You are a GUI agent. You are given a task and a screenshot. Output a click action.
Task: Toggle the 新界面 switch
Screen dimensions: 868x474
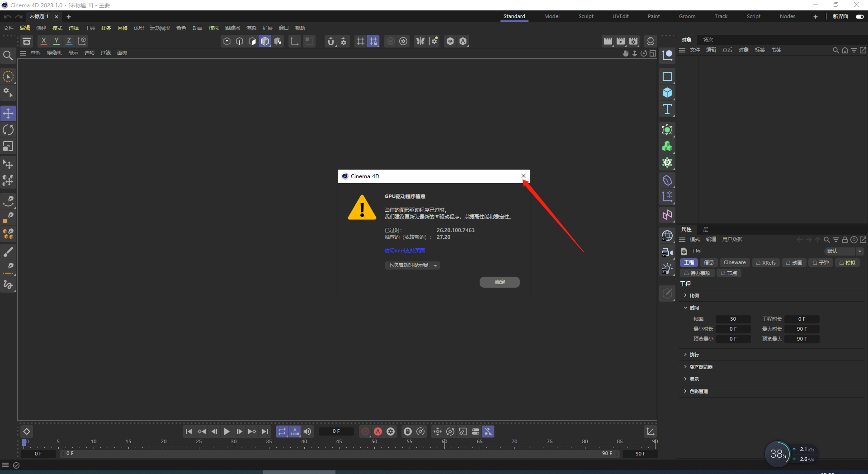(860, 16)
